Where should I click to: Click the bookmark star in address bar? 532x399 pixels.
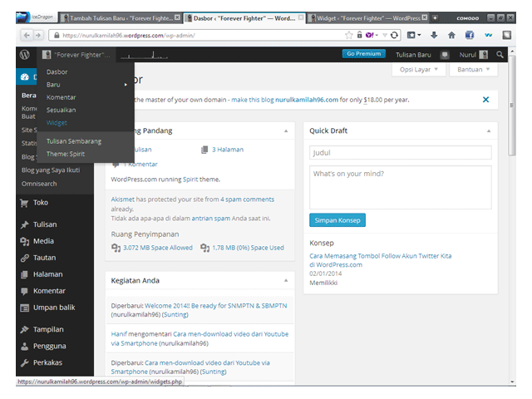348,35
